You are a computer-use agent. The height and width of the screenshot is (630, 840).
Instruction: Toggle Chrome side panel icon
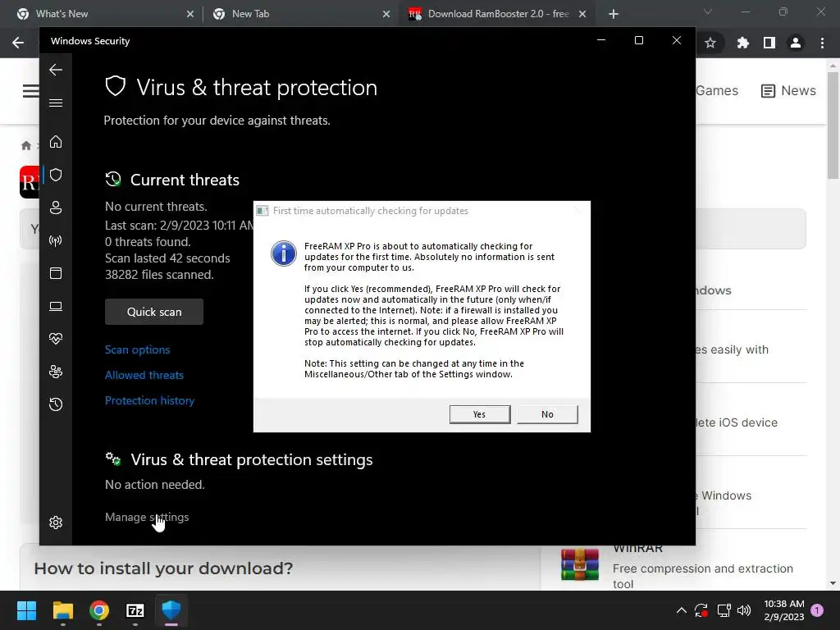(x=769, y=43)
